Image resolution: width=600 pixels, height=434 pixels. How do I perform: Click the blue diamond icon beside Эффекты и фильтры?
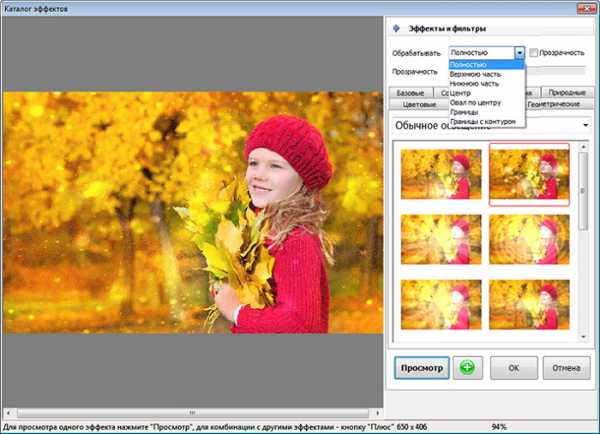pos(396,28)
